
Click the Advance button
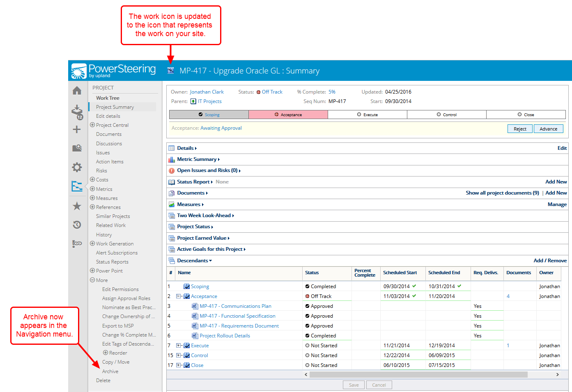(x=549, y=129)
